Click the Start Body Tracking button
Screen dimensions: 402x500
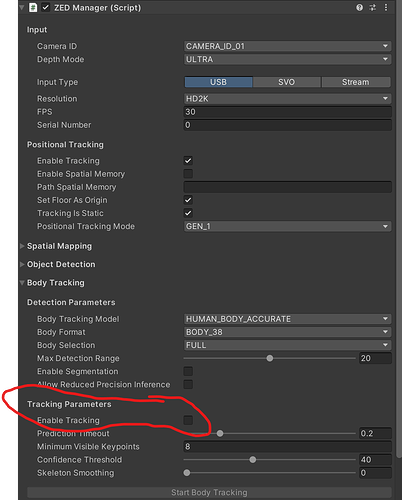click(x=209, y=493)
